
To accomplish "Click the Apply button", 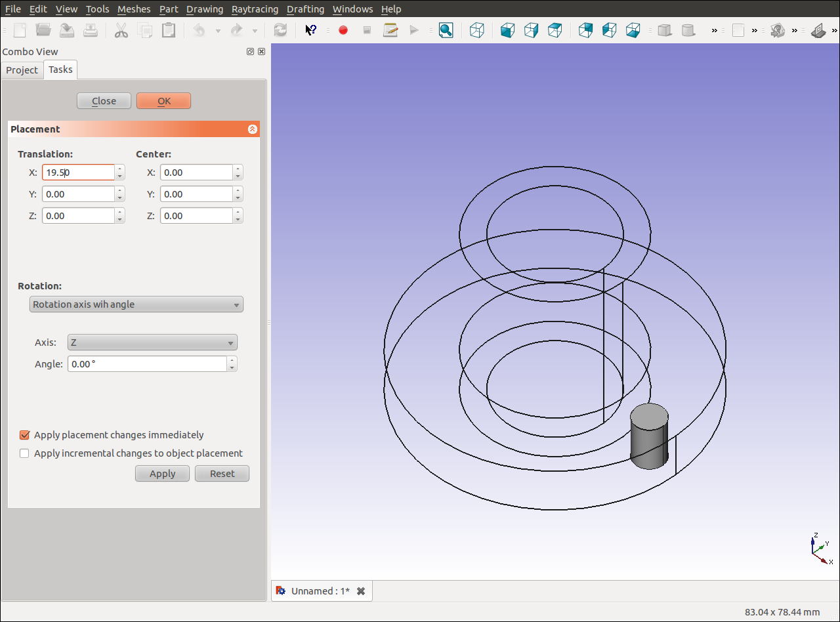I will tap(162, 474).
